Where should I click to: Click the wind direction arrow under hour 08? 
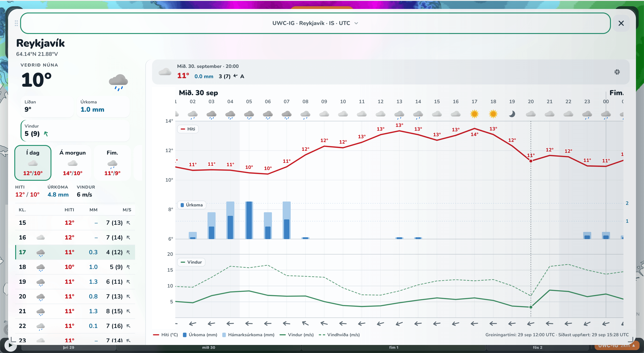pyautogui.click(x=305, y=324)
